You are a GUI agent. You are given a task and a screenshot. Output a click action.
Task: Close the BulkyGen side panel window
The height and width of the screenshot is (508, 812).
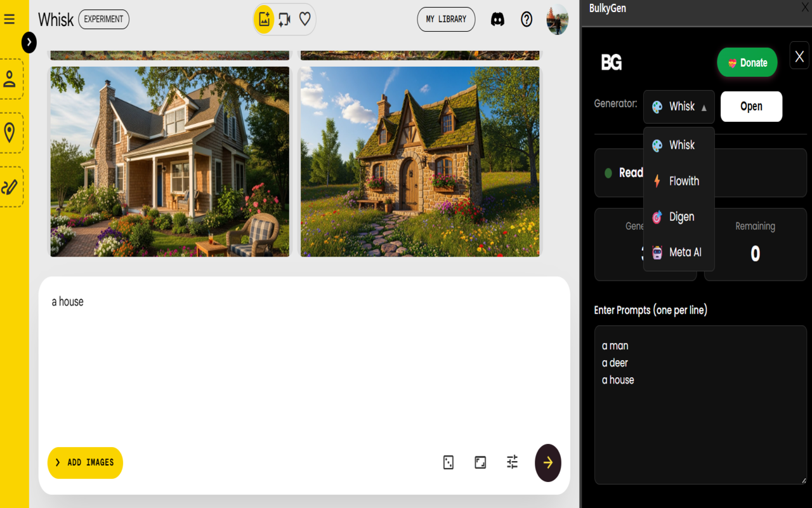pyautogui.click(x=806, y=6)
